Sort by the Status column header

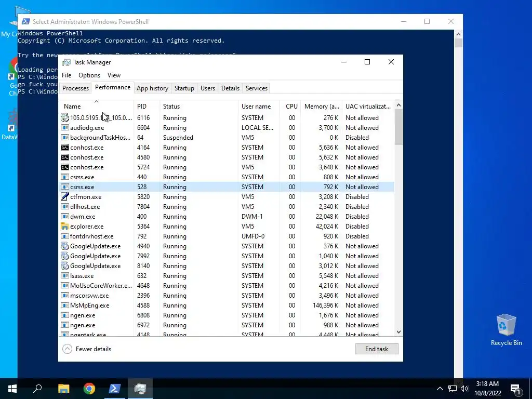pyautogui.click(x=199, y=106)
